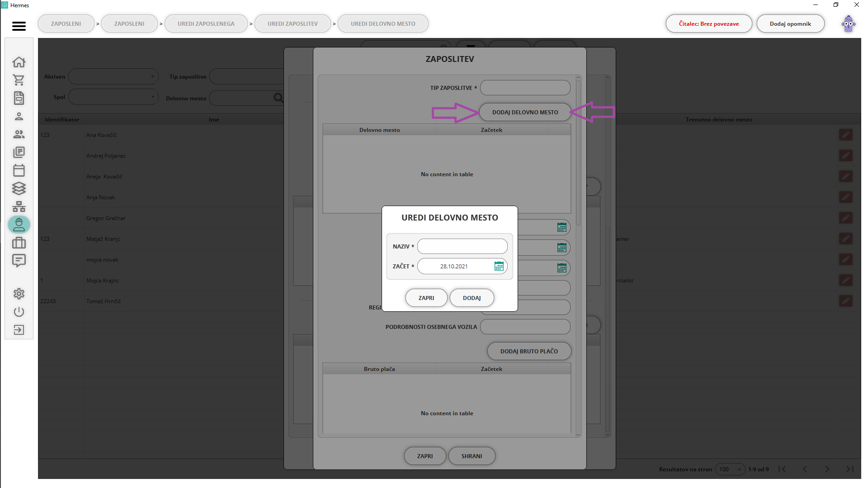This screenshot has height=488, width=868.
Task: Click DODAJ BRUTO PLAČO button
Action: pyautogui.click(x=529, y=351)
